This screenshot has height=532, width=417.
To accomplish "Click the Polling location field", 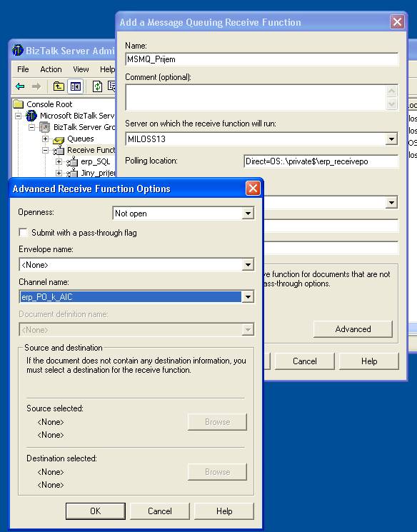I will [x=321, y=161].
